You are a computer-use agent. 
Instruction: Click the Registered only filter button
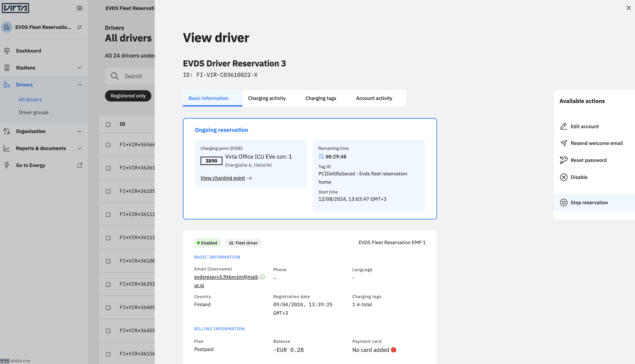click(128, 96)
